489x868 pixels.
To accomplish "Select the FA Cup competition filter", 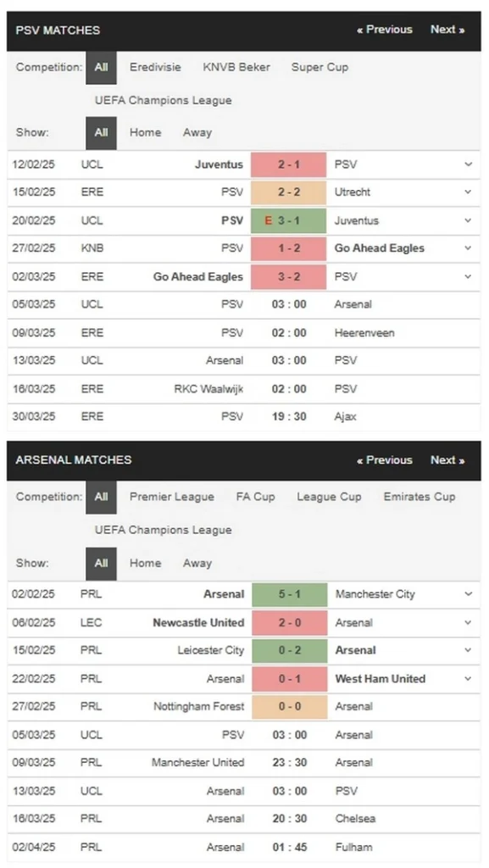I will pyautogui.click(x=255, y=498).
